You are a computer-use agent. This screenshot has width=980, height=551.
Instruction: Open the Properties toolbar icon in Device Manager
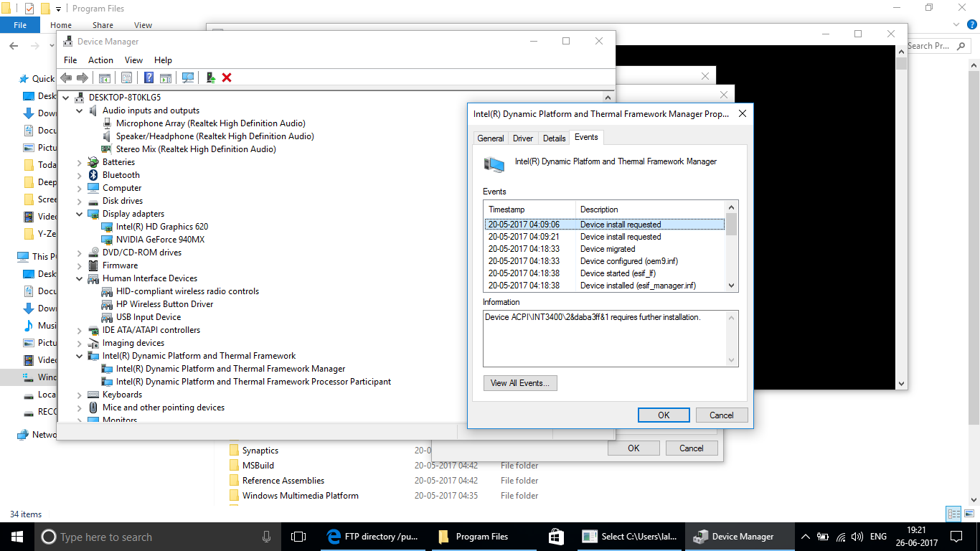click(127, 77)
